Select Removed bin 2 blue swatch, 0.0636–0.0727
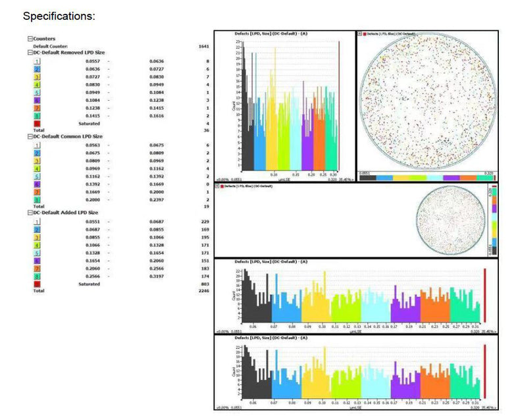Screen dimensions: 516x420 click(x=37, y=69)
